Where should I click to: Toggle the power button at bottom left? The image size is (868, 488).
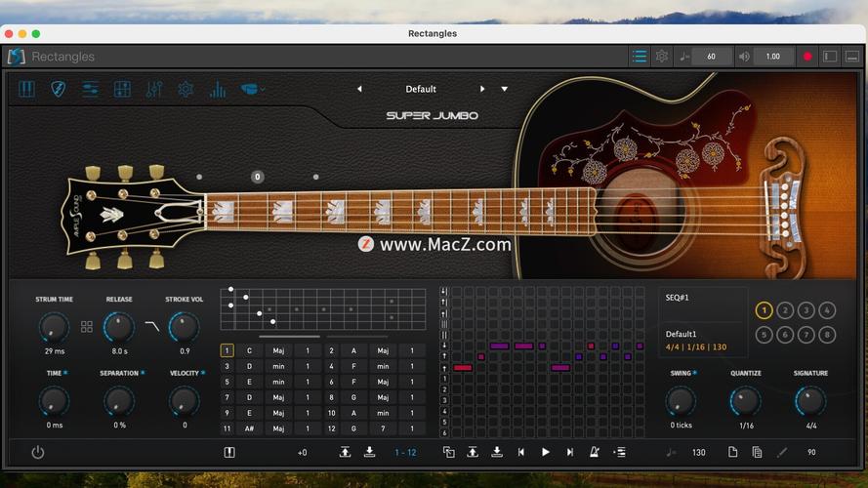(x=37, y=452)
